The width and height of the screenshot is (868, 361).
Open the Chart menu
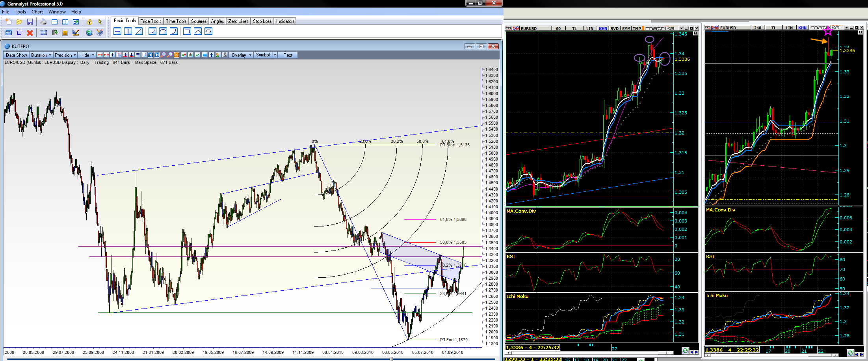pyautogui.click(x=37, y=12)
